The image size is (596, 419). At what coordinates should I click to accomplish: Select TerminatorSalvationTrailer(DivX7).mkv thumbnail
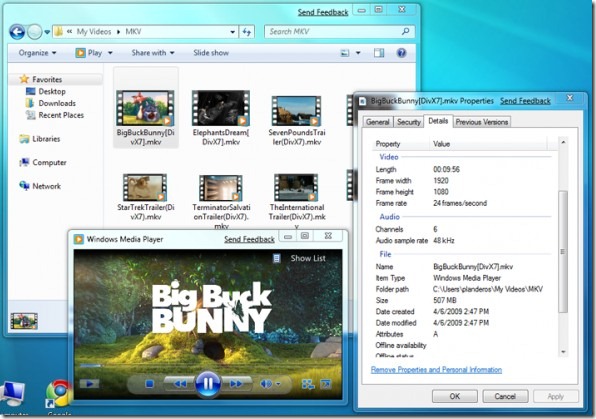click(221, 188)
